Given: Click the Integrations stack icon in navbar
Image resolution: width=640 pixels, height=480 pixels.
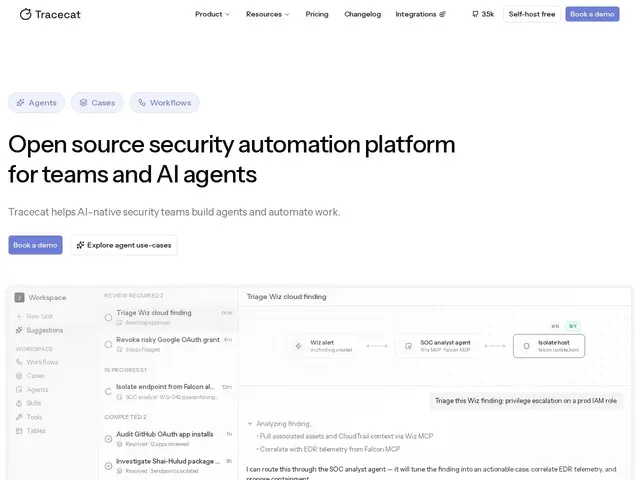Looking at the screenshot, I should click(x=442, y=14).
